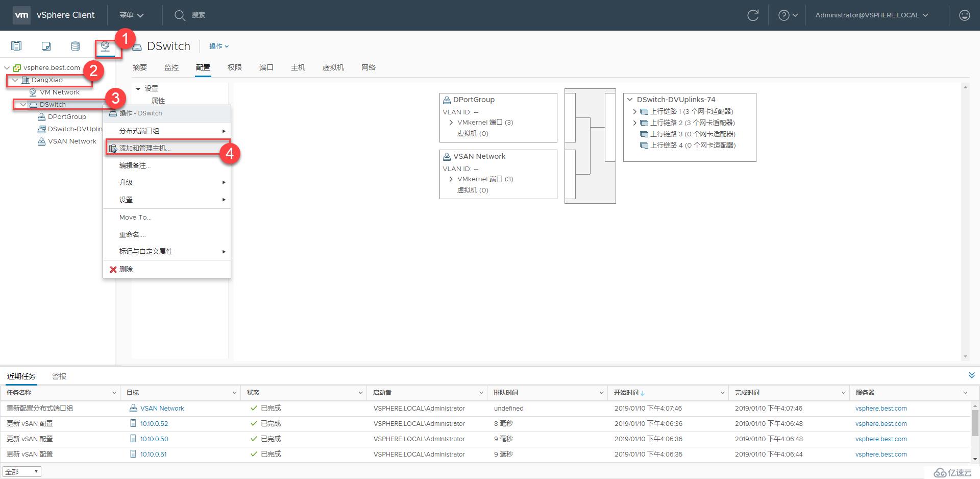This screenshot has width=980, height=479.
Task: Switch to 警报 alarms tab
Action: (x=59, y=376)
